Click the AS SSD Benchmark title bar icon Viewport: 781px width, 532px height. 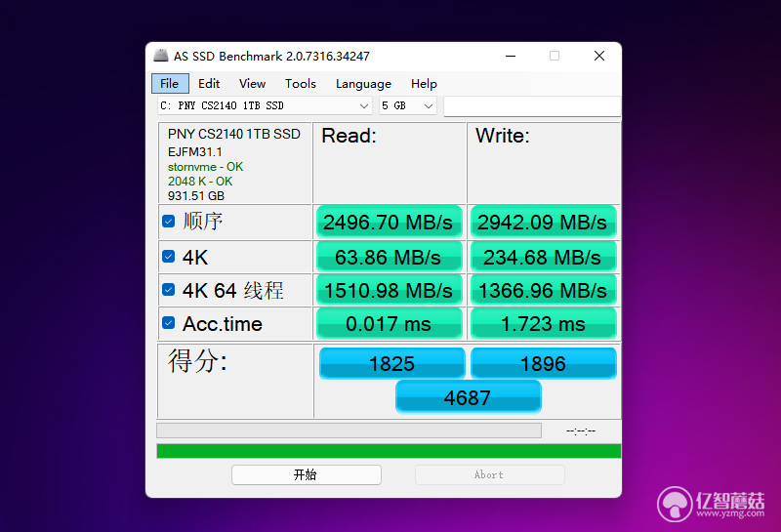pyautogui.click(x=160, y=56)
